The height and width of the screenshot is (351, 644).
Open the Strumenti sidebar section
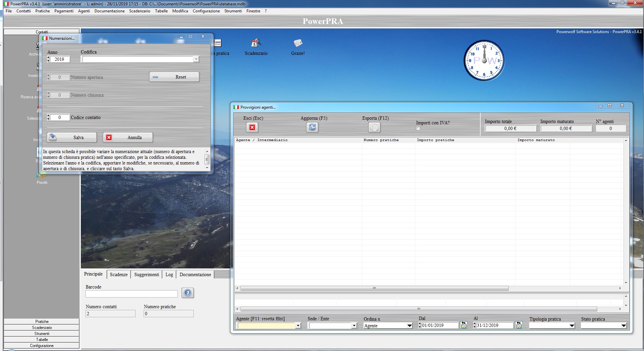coord(42,333)
